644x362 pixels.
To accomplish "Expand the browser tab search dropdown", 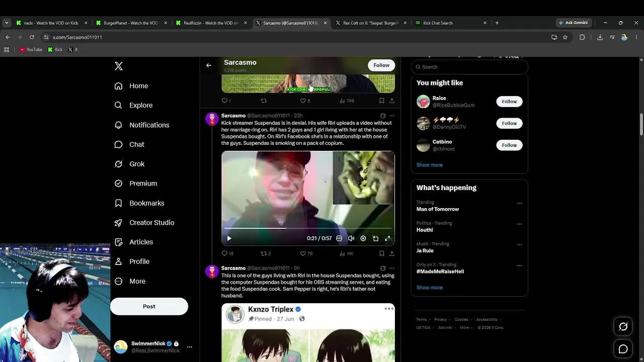I will [x=7, y=23].
